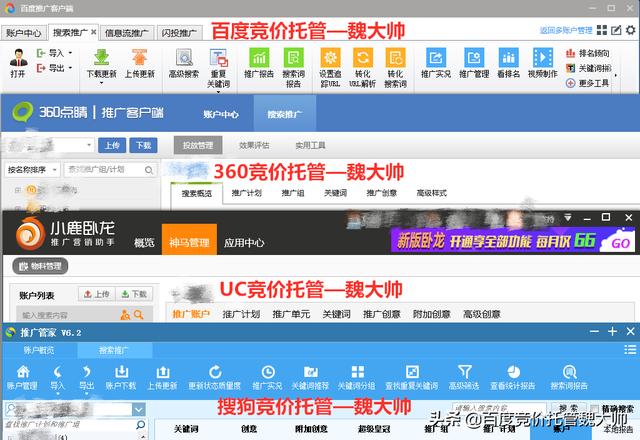The image size is (640, 440).
Task: Open 按名称排序 dropdown in 360点睛
Action: pos(32,169)
